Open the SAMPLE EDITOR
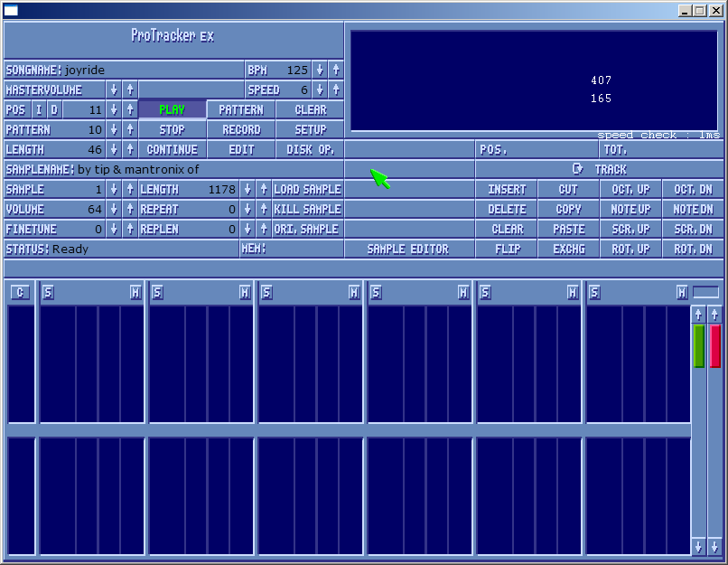This screenshot has width=728, height=565. (x=408, y=249)
